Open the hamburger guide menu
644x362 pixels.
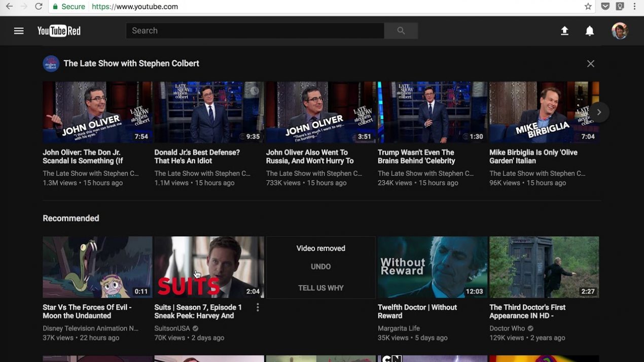pos(19,31)
